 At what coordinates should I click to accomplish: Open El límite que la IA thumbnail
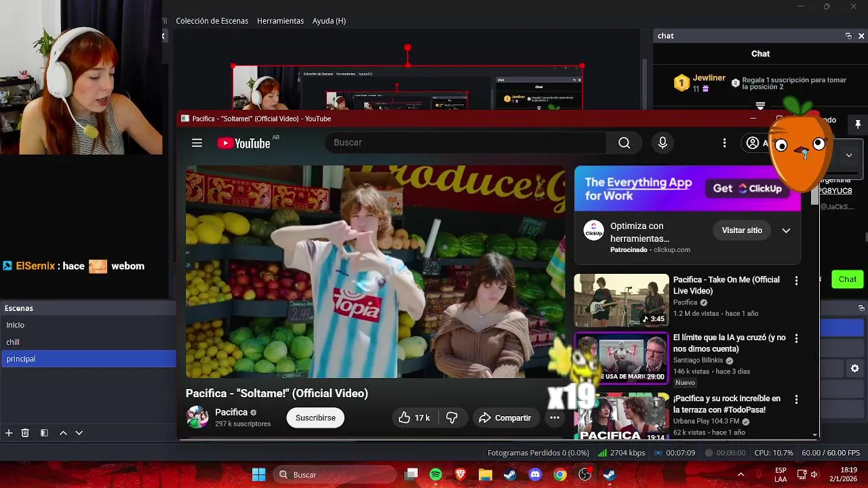[621, 358]
